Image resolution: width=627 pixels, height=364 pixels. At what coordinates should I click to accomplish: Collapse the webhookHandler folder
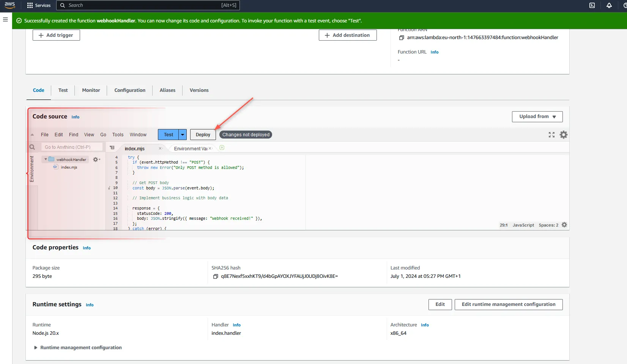coord(46,159)
